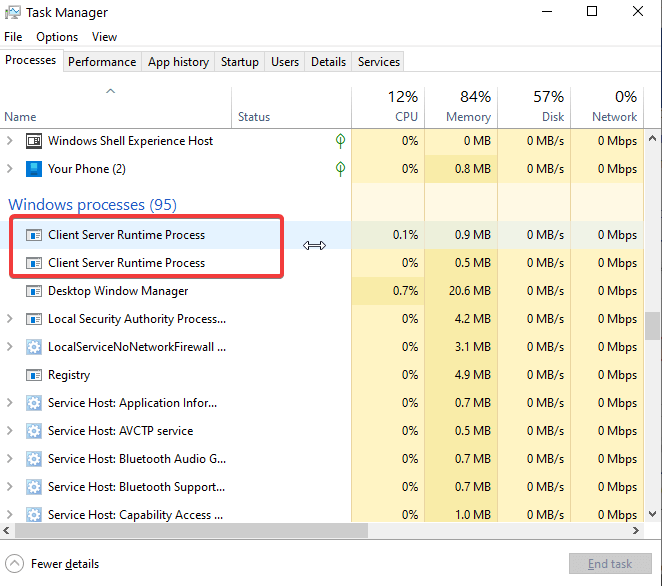The image size is (662, 586).
Task: Sort by the Status column header
Action: (291, 108)
